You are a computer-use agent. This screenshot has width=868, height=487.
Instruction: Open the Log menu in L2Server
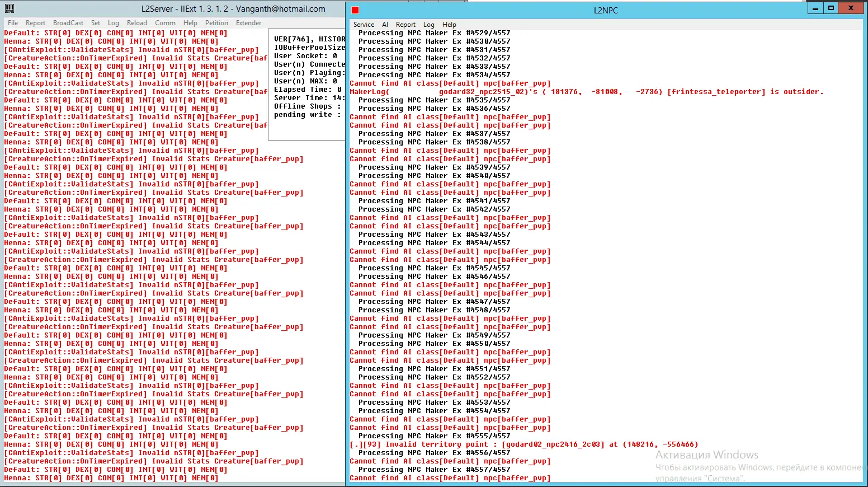pos(114,23)
